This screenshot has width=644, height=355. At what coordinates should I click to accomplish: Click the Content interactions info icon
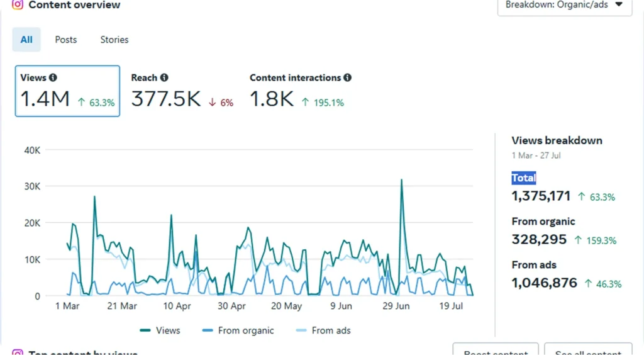point(348,77)
